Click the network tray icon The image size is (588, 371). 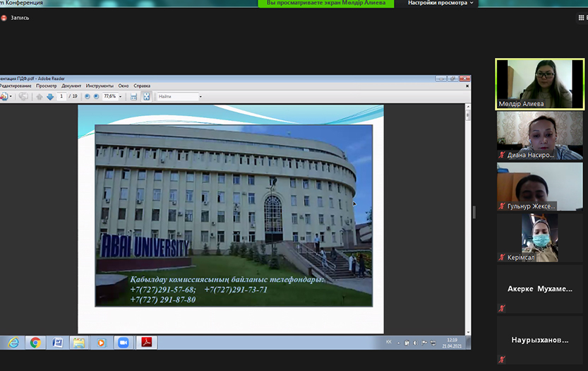(x=433, y=343)
